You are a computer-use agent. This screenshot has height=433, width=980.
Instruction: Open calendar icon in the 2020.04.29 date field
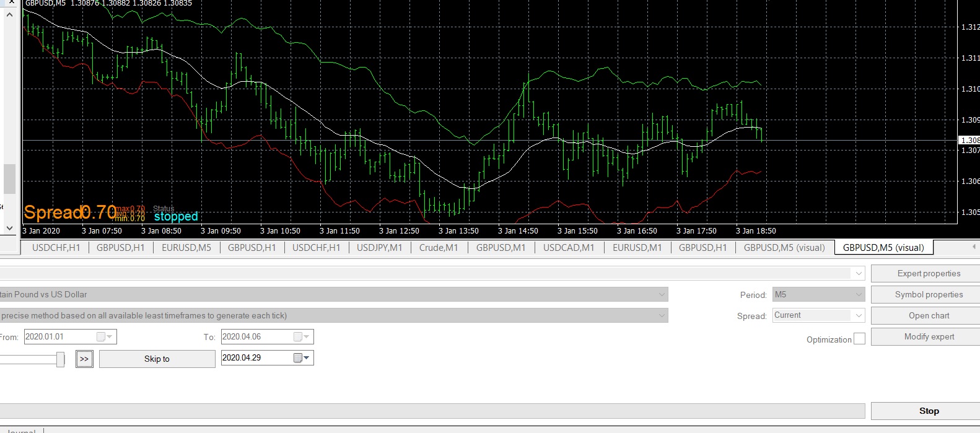pos(297,358)
